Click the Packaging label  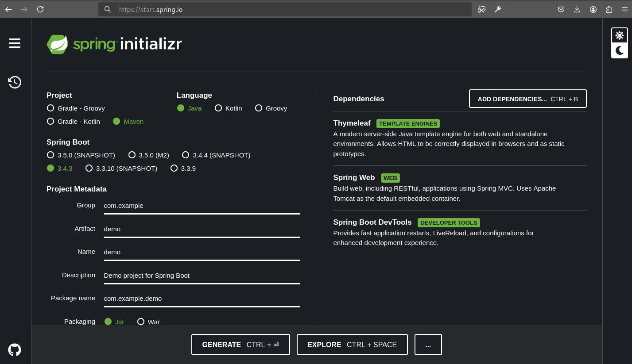[x=80, y=322]
